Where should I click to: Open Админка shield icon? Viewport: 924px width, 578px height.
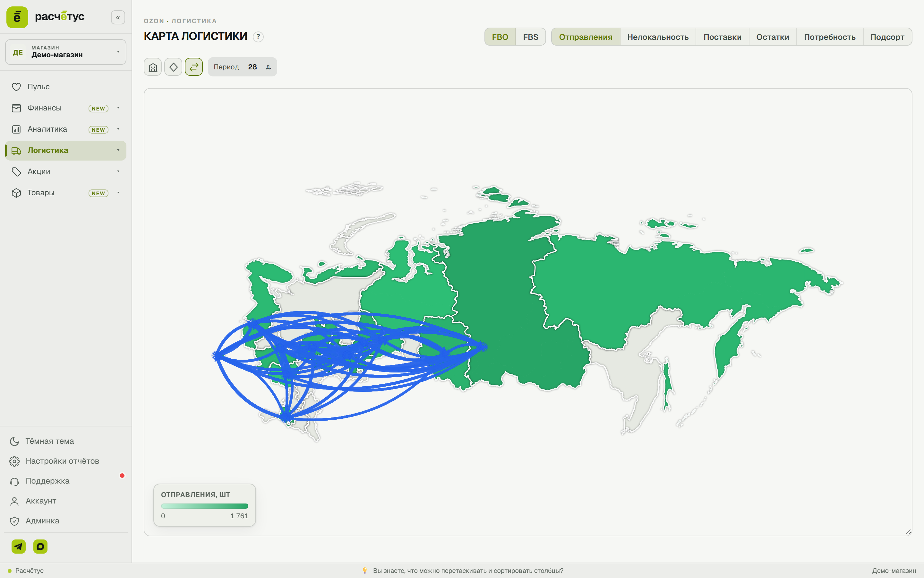click(x=14, y=521)
